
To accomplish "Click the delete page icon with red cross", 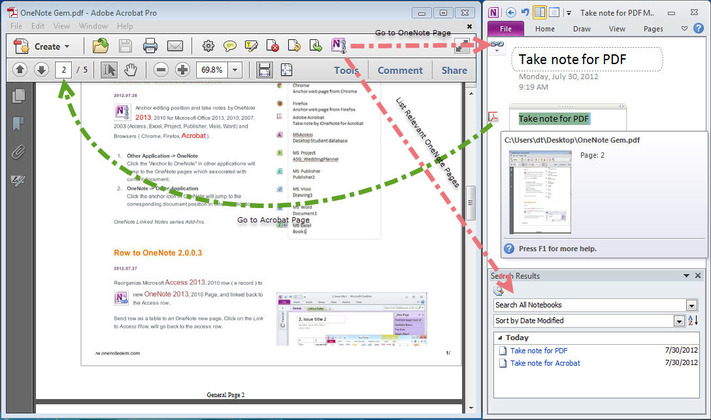I will click(x=273, y=46).
